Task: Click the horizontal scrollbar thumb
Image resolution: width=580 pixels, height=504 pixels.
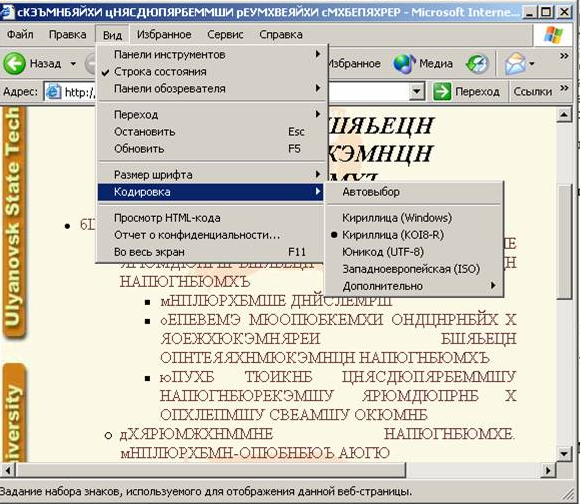Action: (210, 470)
